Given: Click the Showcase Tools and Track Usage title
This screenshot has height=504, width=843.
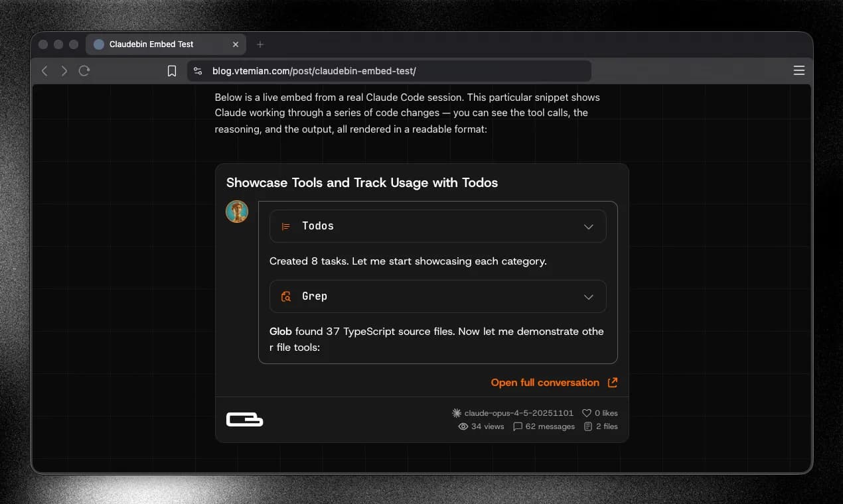Looking at the screenshot, I should point(362,183).
